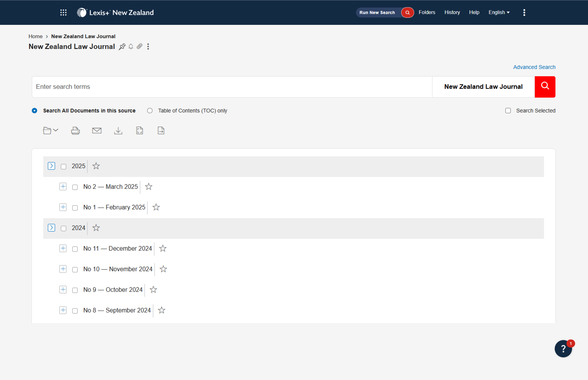Viewport: 588px width, 380px height.
Task: Click New Zealand Law Journal breadcrumb
Action: (83, 36)
